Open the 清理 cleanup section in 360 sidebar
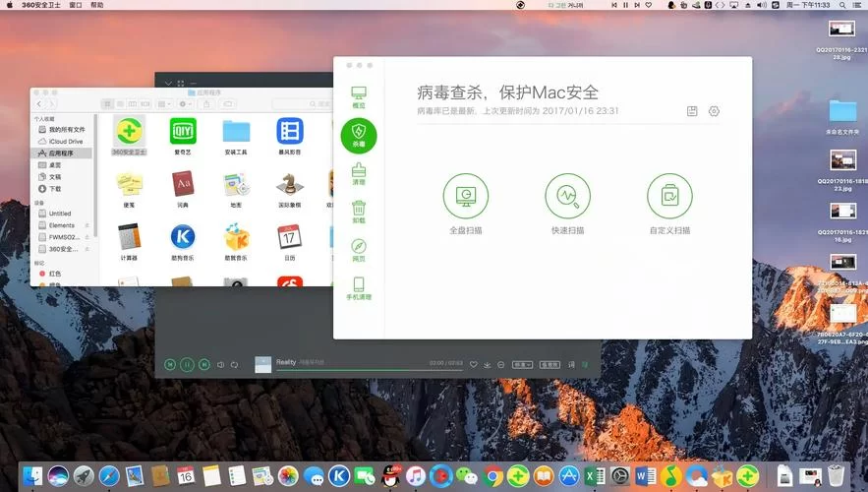This screenshot has width=868, height=492. point(359,174)
